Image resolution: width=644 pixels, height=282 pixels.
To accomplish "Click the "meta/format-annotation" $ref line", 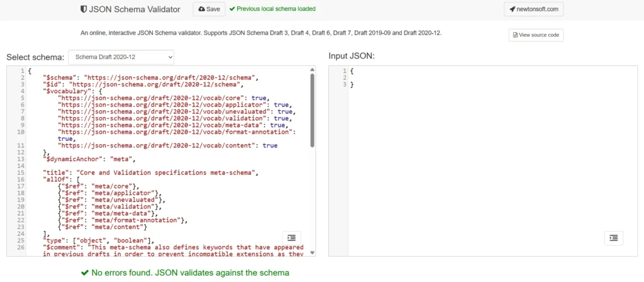I will click(123, 220).
